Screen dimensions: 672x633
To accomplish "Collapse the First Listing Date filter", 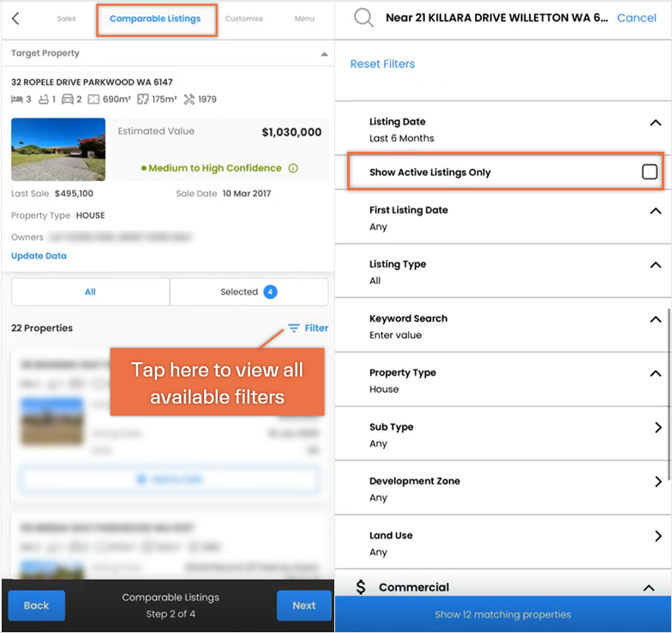I will coord(655,211).
